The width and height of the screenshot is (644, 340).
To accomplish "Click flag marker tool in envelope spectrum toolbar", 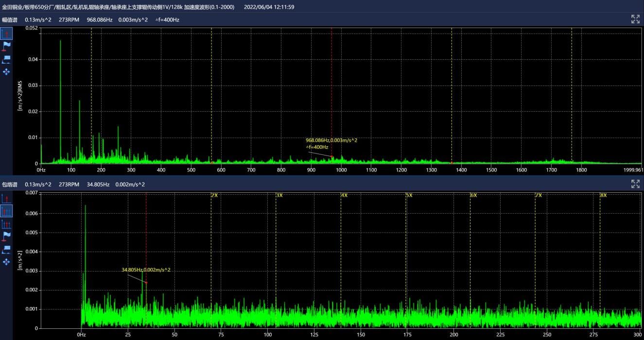I will [6, 237].
